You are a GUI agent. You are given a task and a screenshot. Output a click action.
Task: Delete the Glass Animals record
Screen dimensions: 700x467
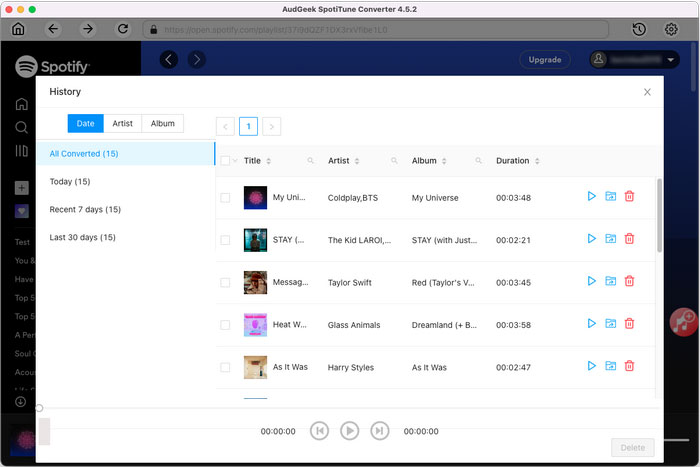[x=629, y=324]
